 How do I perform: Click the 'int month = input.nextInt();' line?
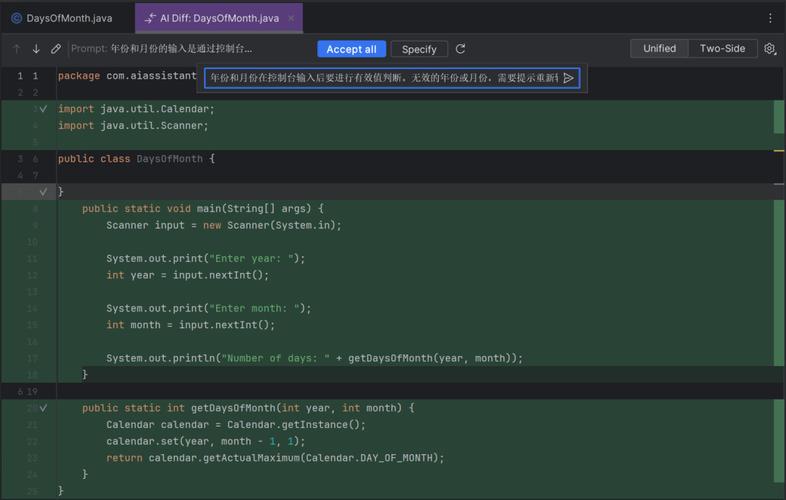[x=190, y=324]
